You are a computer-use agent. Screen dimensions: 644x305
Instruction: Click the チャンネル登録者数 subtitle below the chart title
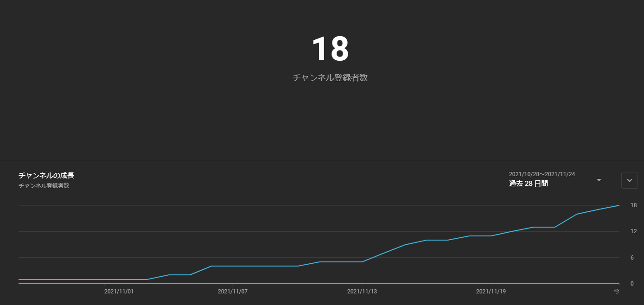pos(44,186)
